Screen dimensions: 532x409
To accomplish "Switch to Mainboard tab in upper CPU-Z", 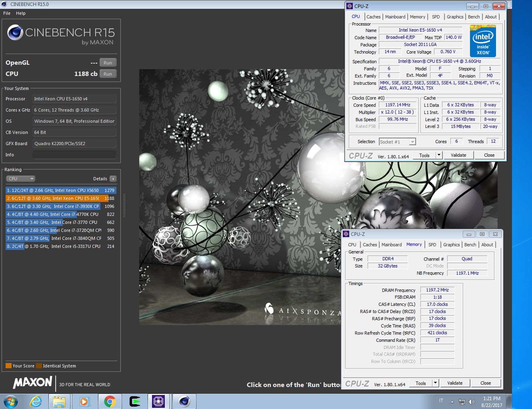I will point(395,17).
